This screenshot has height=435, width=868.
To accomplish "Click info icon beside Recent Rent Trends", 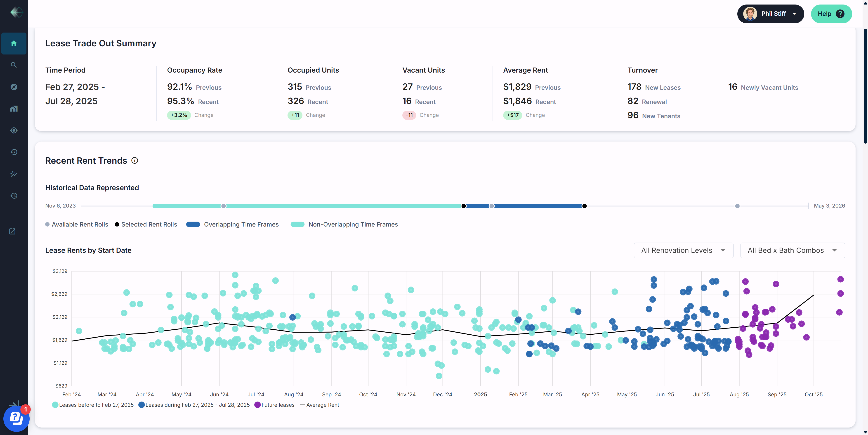I will click(x=134, y=161).
